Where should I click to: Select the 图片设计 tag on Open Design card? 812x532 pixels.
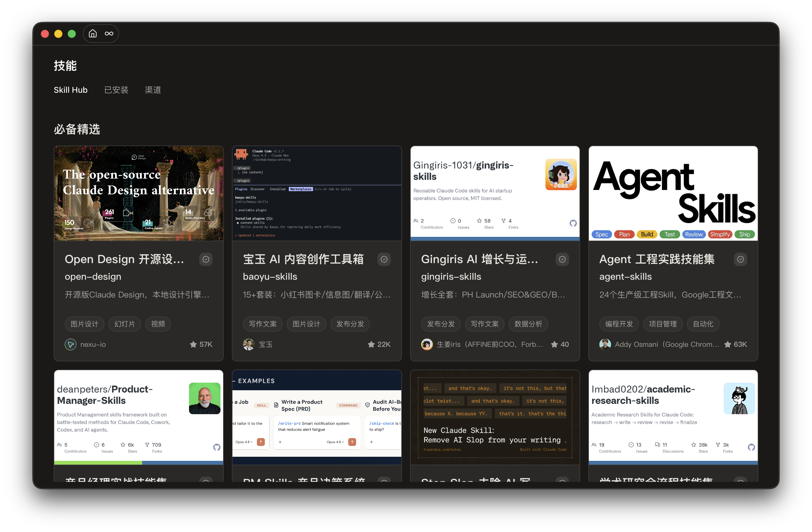[x=84, y=324]
